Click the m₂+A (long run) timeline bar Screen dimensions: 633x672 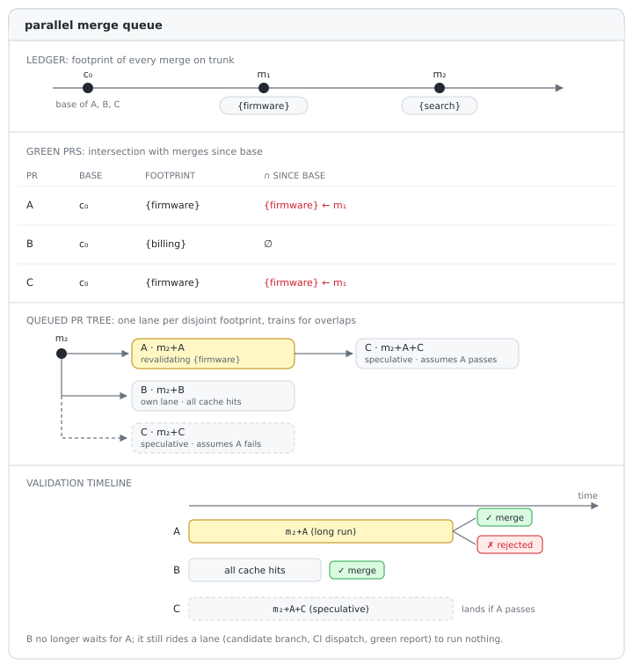coord(321,531)
